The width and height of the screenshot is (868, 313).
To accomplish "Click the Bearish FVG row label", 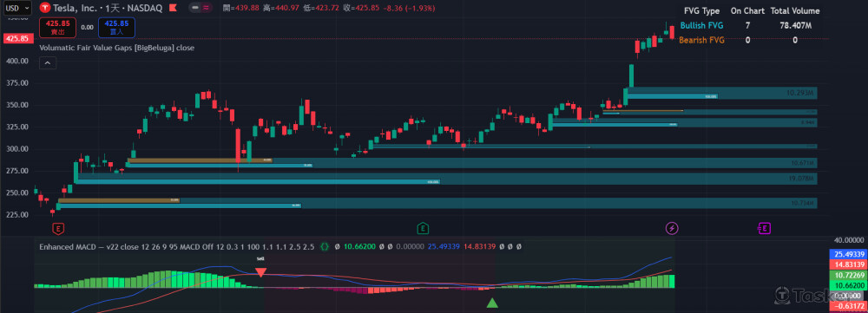I will 701,40.
